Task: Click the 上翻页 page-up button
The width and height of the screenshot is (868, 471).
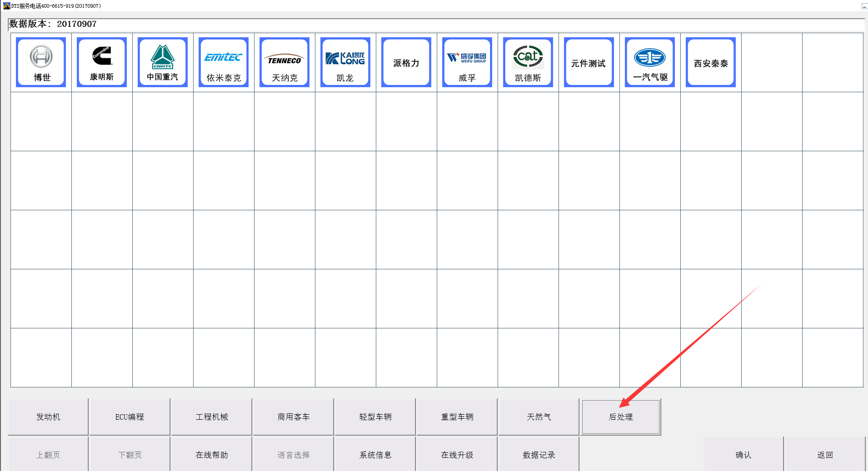Action: 48,454
